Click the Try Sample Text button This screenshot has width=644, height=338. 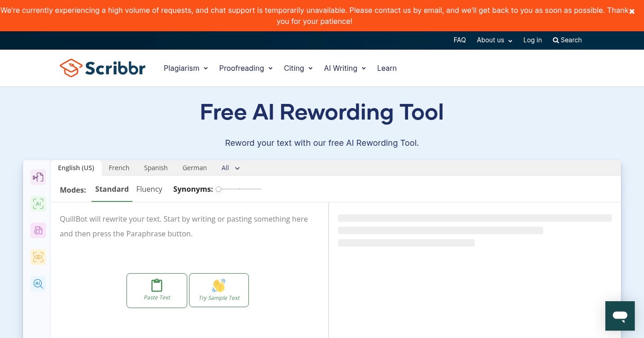219,291
